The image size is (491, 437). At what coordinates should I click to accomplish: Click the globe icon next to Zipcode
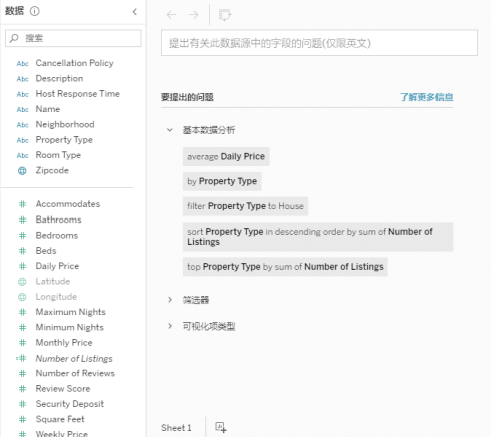coord(22,171)
